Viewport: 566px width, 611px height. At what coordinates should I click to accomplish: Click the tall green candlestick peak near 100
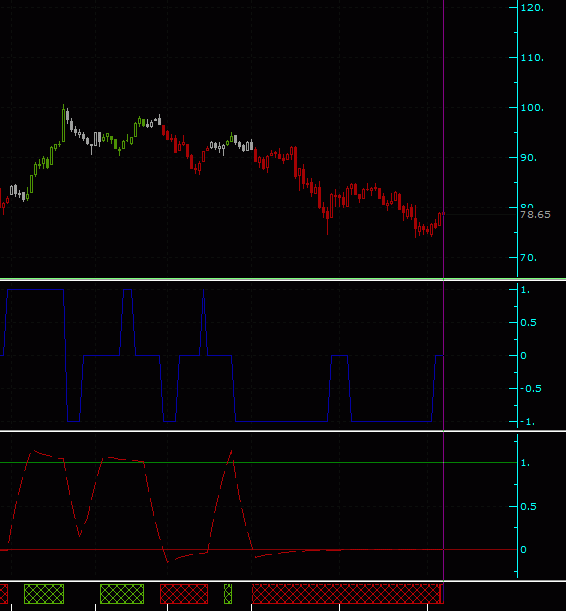pyautogui.click(x=63, y=124)
